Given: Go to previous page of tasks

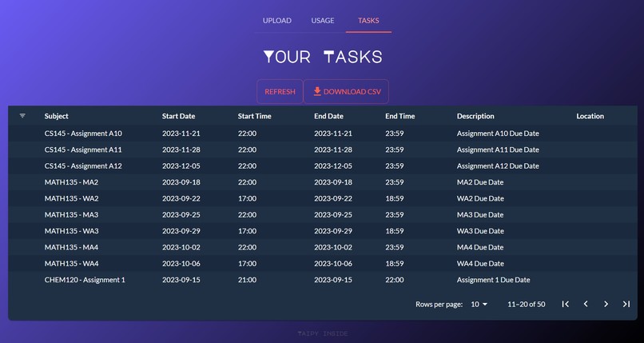Looking at the screenshot, I should [x=586, y=304].
